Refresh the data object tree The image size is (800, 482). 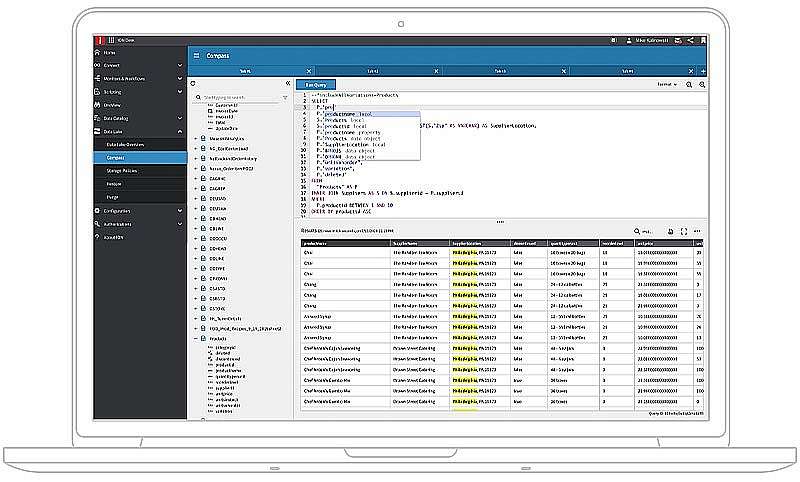point(193,83)
